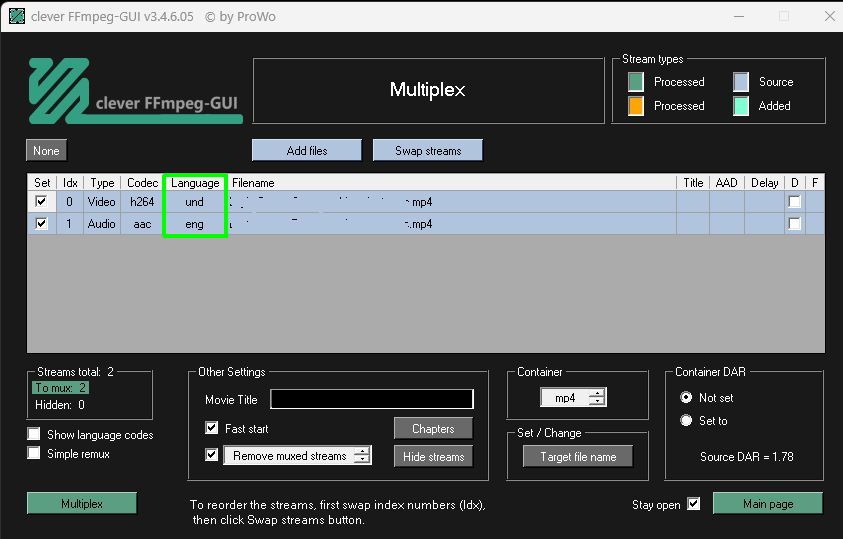Minimize the clever FFmpeg-GUI window

pos(739,17)
